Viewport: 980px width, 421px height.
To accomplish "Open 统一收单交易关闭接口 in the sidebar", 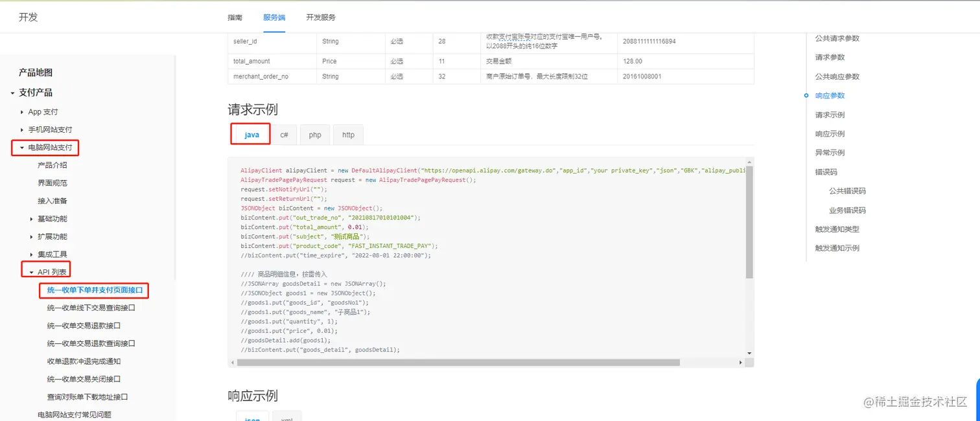I will coord(84,379).
